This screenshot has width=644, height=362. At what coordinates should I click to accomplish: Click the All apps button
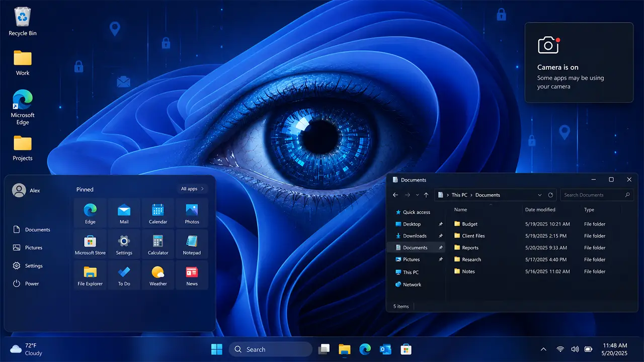[193, 189]
